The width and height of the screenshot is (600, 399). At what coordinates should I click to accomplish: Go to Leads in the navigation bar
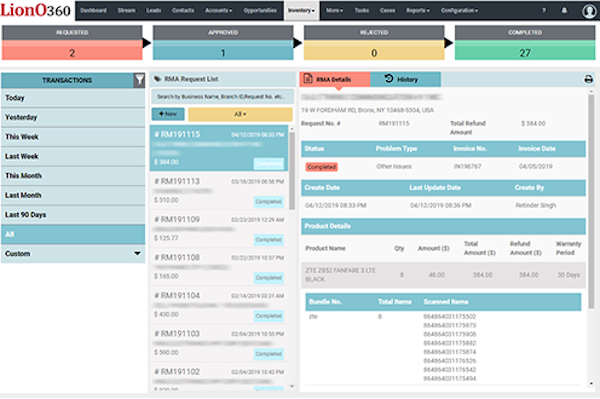point(153,10)
